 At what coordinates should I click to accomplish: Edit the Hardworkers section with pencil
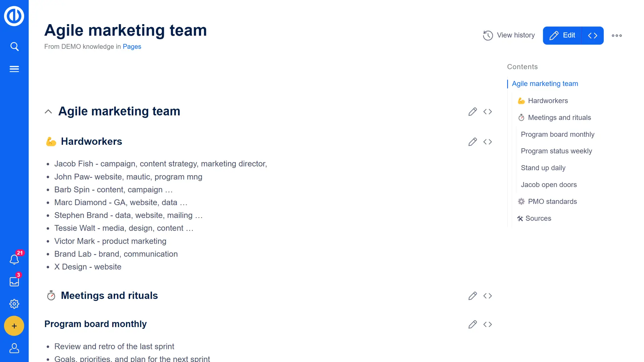472,142
